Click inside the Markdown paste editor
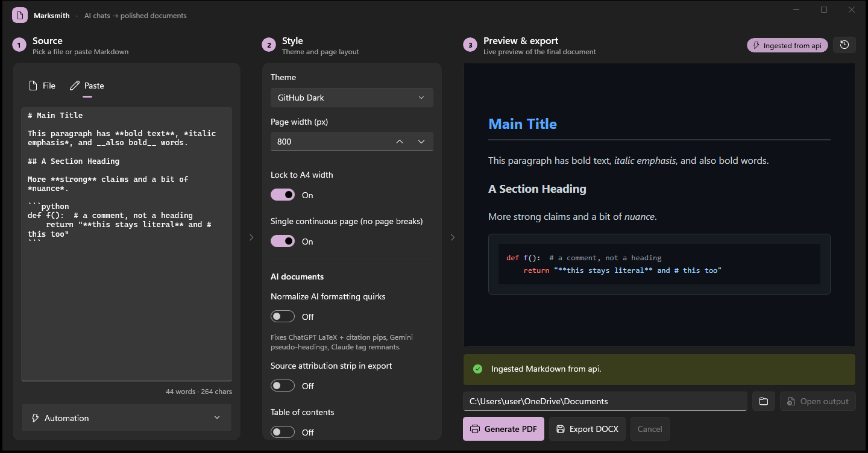Image resolution: width=868 pixels, height=453 pixels. 127,244
